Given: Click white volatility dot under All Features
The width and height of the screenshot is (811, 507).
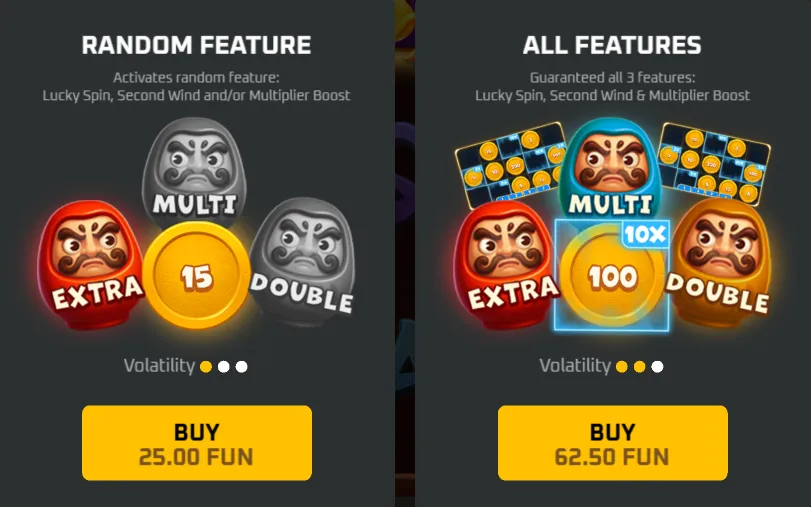Looking at the screenshot, I should [x=657, y=367].
